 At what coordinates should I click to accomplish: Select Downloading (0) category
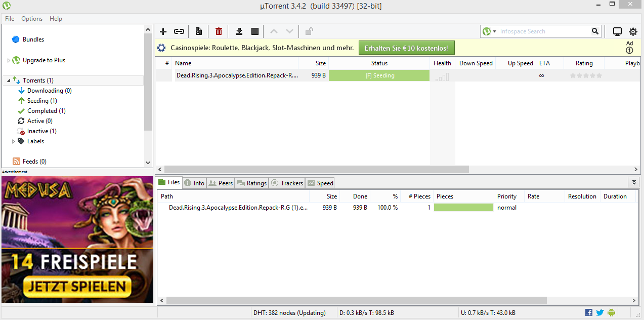click(x=50, y=91)
